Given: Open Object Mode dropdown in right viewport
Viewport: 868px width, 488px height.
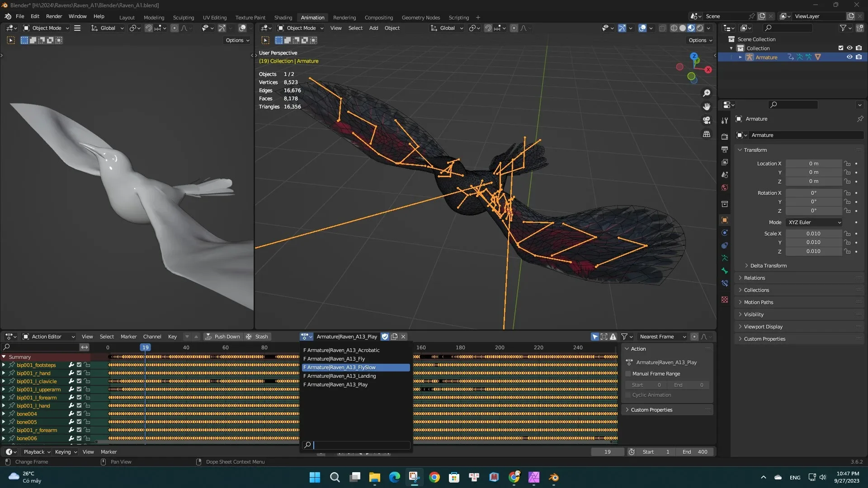Looking at the screenshot, I should coord(301,28).
